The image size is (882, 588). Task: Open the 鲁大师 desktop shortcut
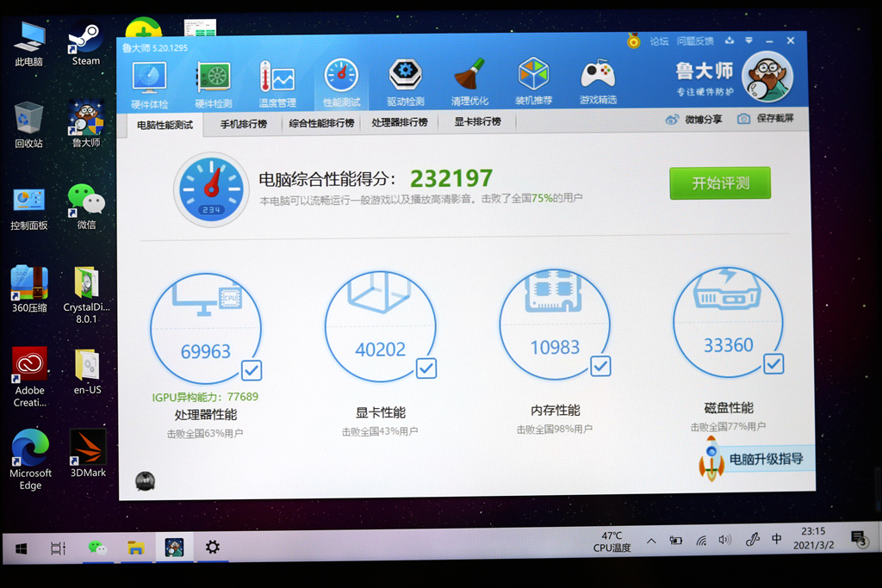85,124
